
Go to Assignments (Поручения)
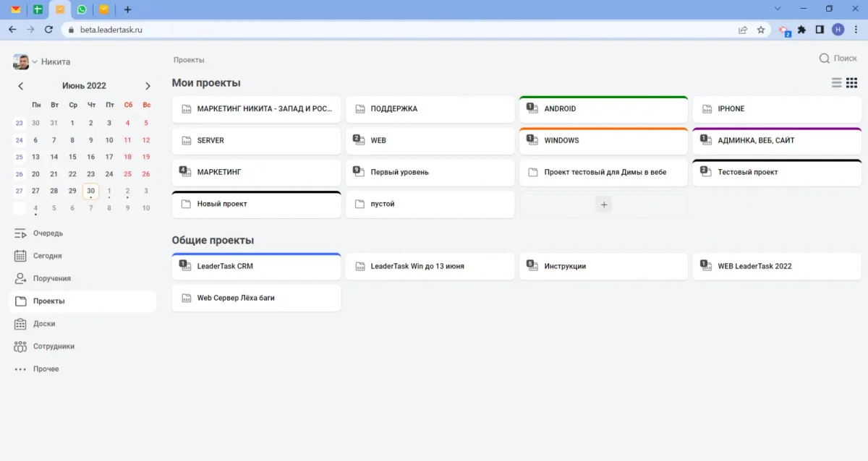(x=51, y=278)
